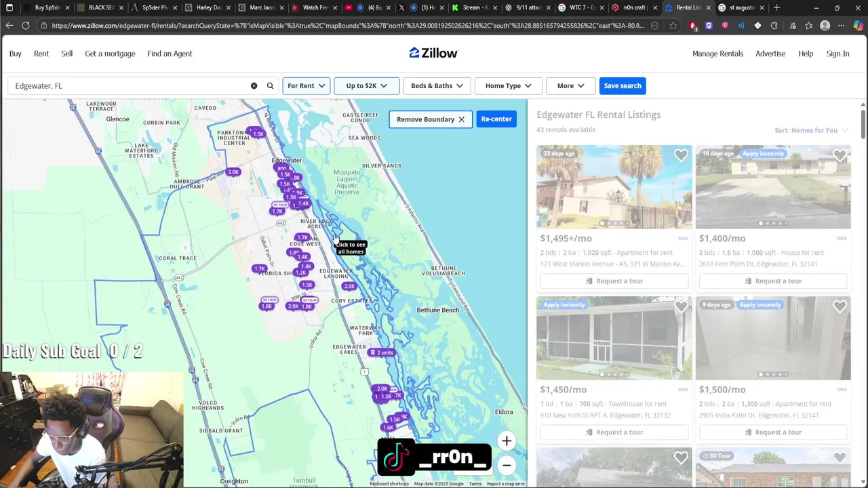Open the Sell menu
868x488 pixels.
click(66, 54)
